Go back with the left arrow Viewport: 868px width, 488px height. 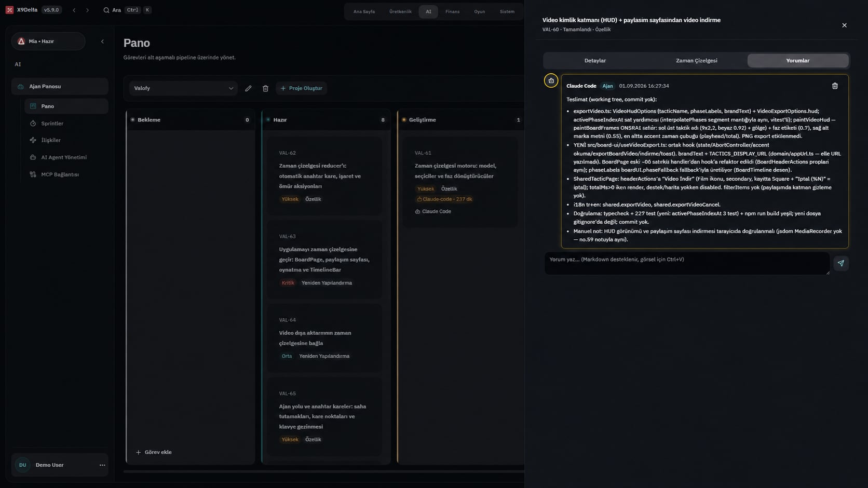click(x=74, y=10)
